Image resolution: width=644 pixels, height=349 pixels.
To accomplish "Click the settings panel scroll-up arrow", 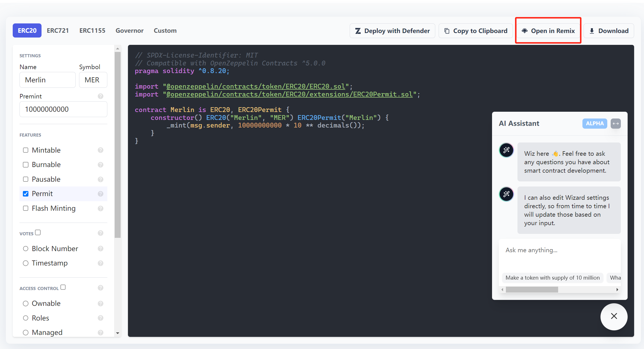I will [x=118, y=49].
